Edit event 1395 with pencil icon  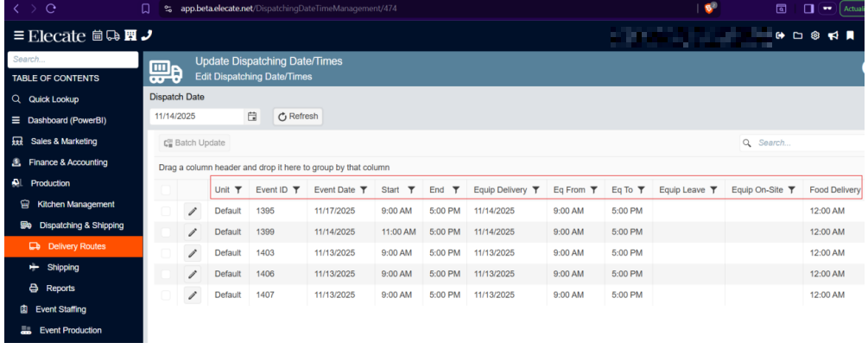(193, 211)
